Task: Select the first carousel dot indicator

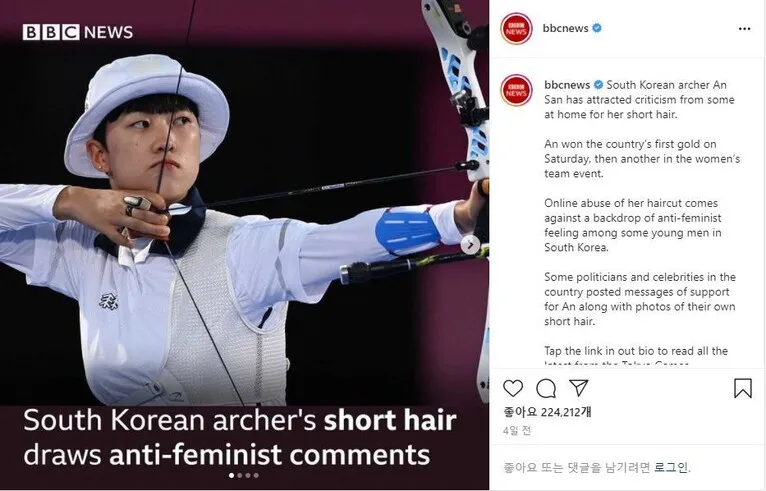Action: tap(232, 475)
